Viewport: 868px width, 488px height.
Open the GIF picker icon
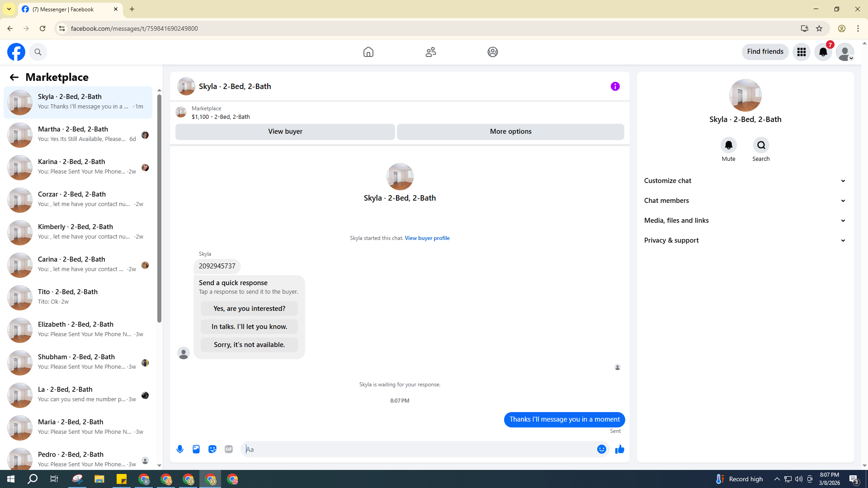click(229, 449)
